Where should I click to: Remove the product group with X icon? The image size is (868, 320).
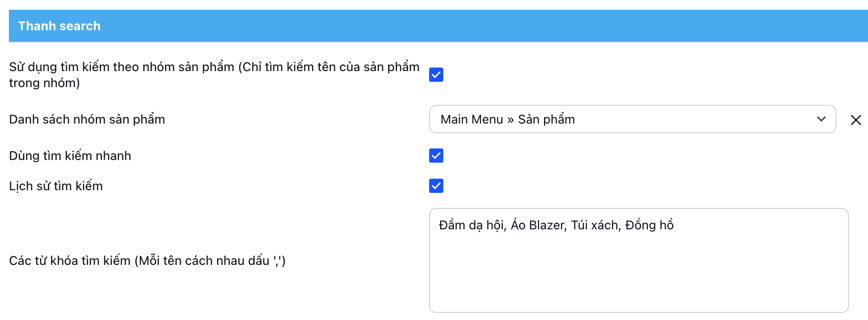coord(856,120)
